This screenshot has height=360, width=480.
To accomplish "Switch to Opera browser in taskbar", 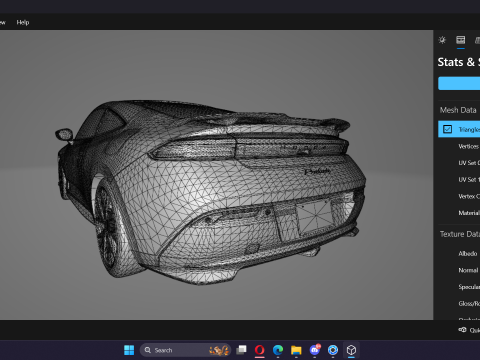I will (260, 350).
